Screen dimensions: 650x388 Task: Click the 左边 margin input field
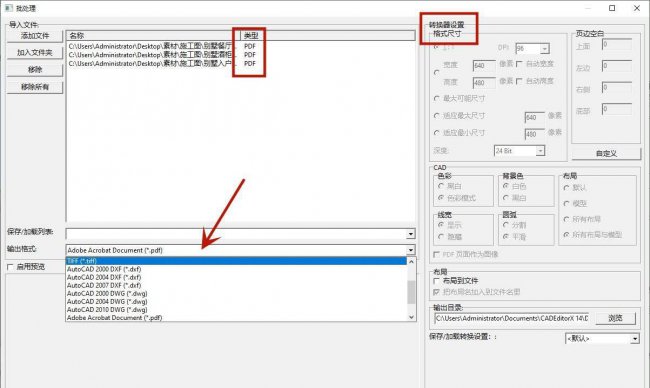pyautogui.click(x=617, y=66)
